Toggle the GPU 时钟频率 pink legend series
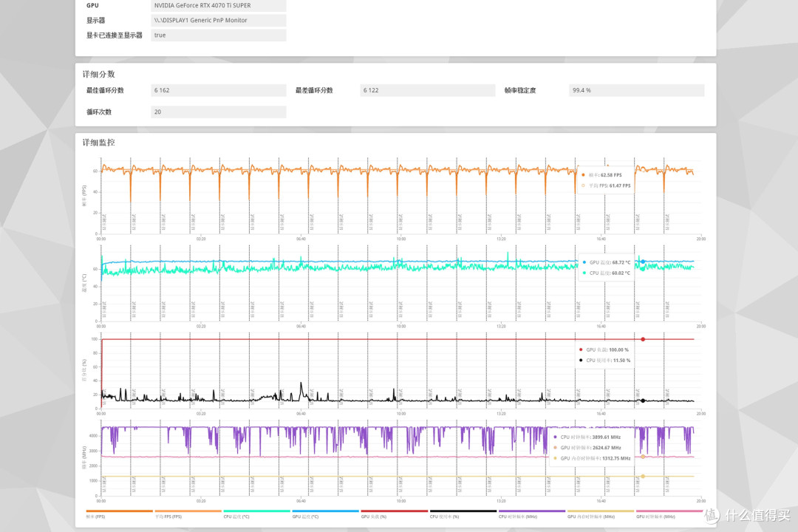The image size is (798, 532). point(669,514)
